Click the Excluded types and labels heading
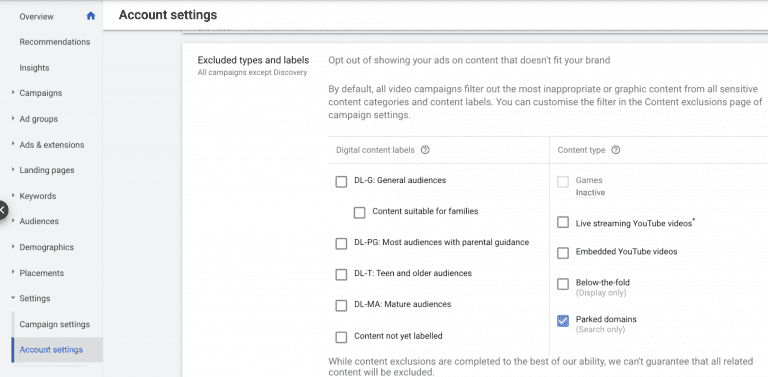 pyautogui.click(x=253, y=60)
